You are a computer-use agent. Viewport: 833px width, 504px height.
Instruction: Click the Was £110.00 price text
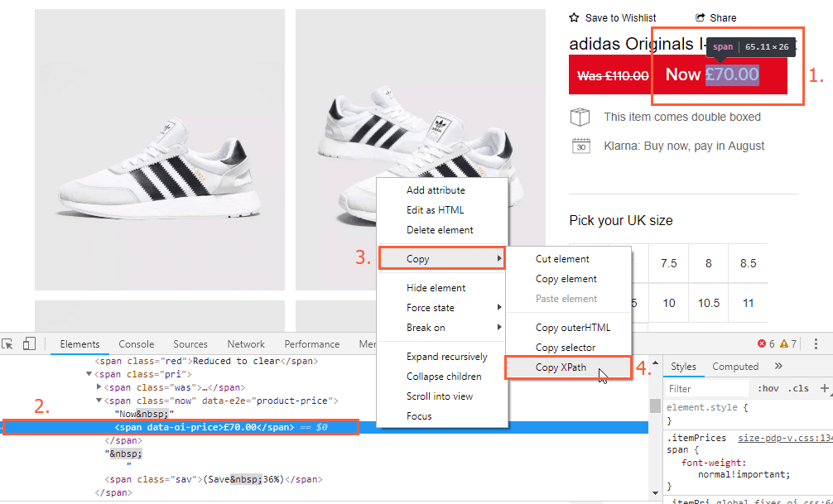point(613,76)
